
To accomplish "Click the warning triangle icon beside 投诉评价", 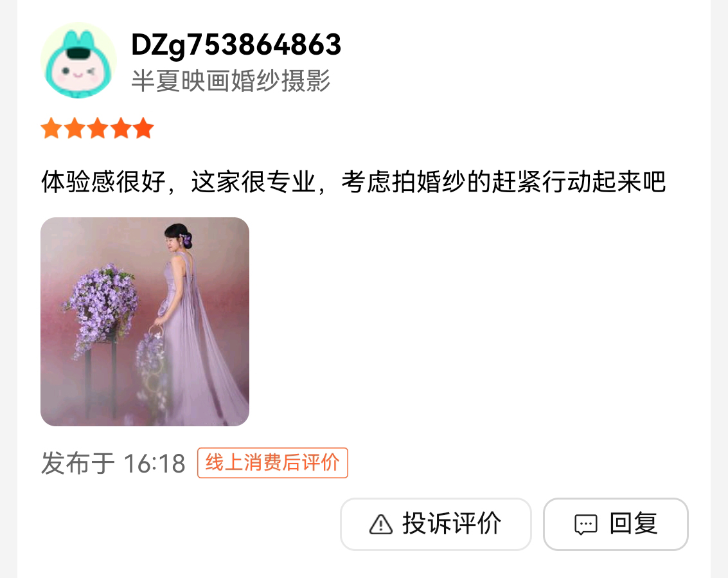I will tap(381, 525).
